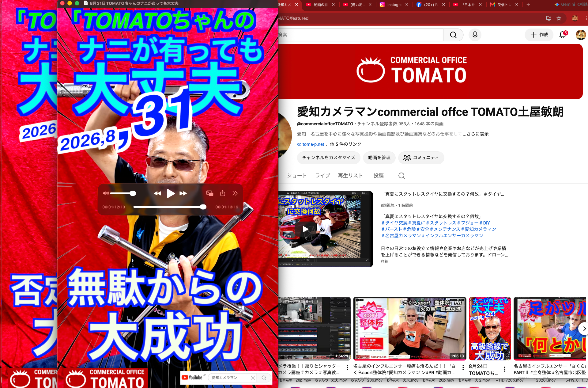
Task: Open the YouTube account avatar menu
Action: pyautogui.click(x=581, y=35)
